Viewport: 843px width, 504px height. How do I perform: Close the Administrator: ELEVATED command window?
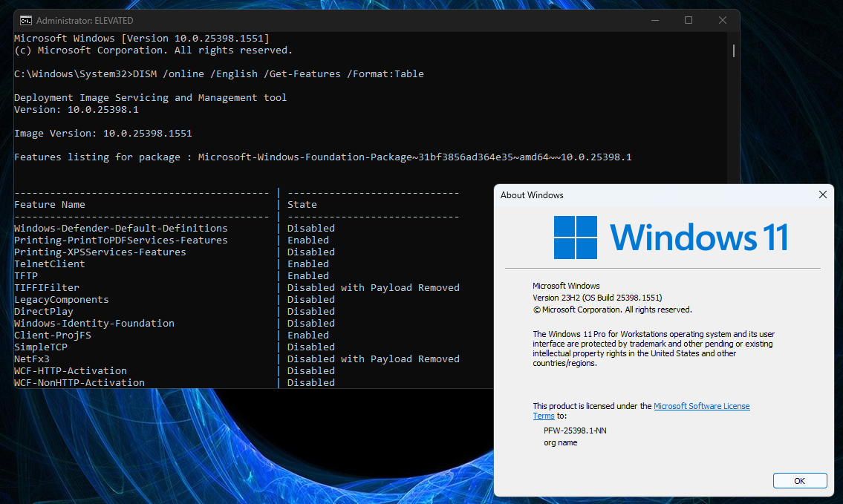pyautogui.click(x=723, y=21)
